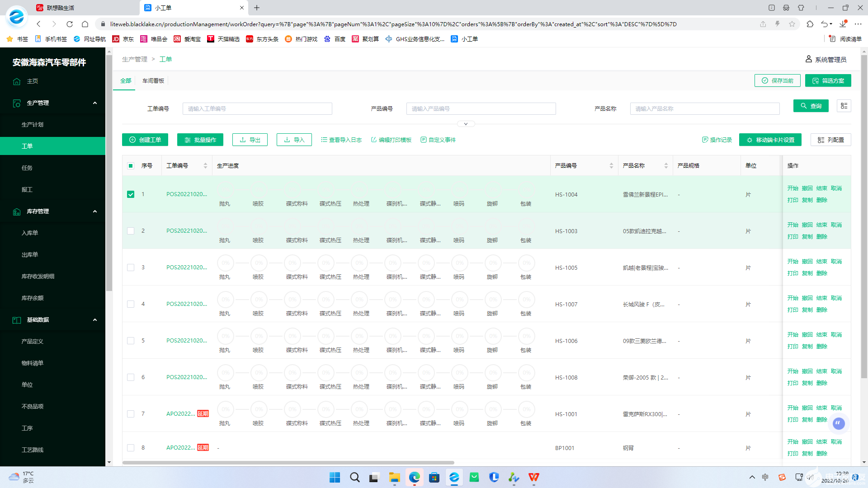This screenshot has height=488, width=868.
Task: Click the 生产管理 sidebar section icon
Action: point(17,103)
